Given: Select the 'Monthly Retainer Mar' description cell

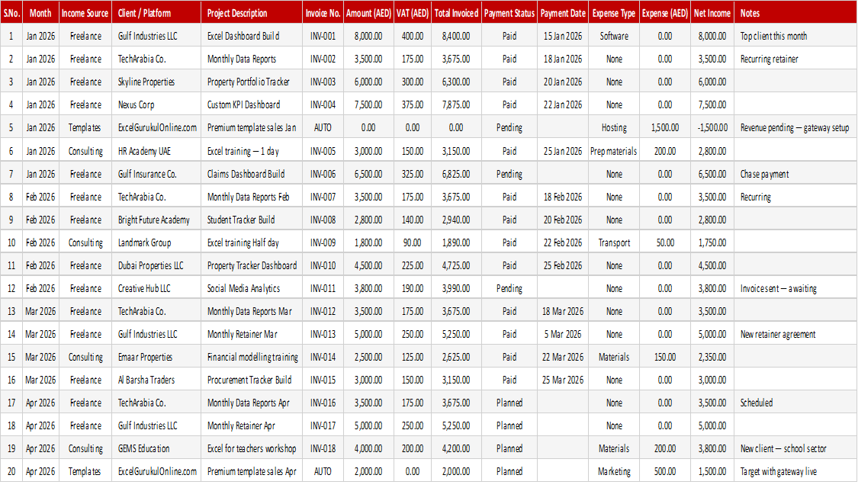Looking at the screenshot, I should coord(251,335).
